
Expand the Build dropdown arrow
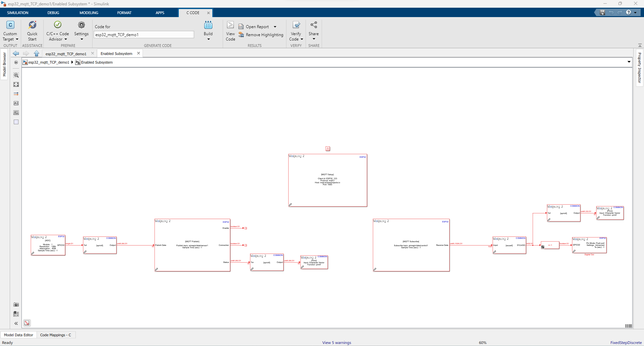(208, 39)
